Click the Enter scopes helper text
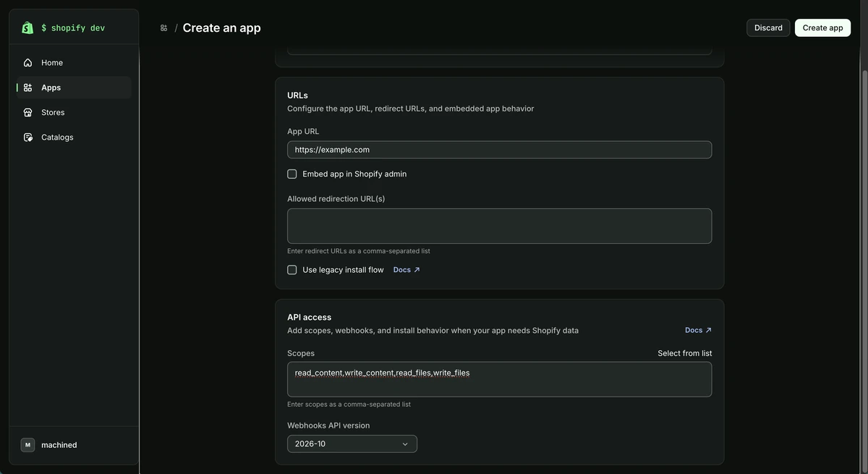This screenshot has height=474, width=868. click(x=349, y=405)
